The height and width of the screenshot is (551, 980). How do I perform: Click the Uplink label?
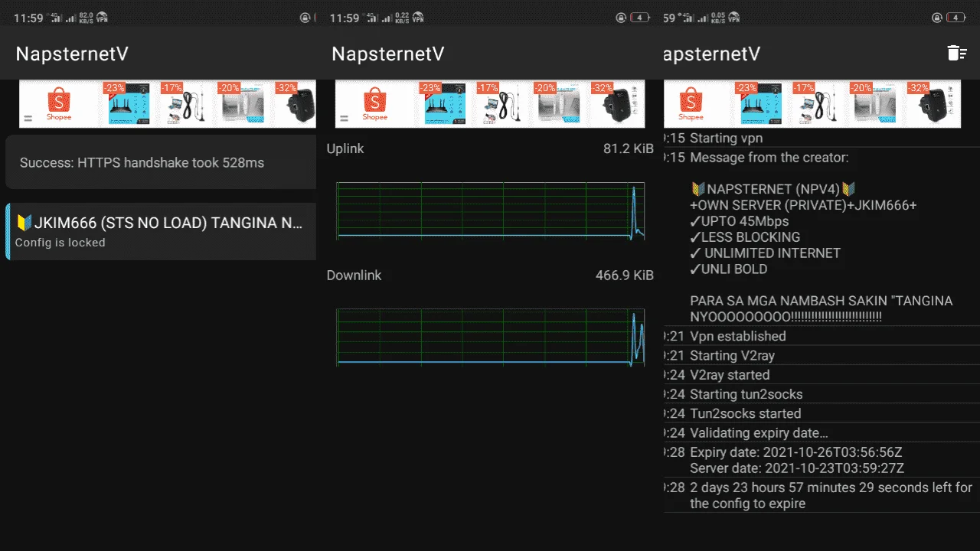(x=345, y=148)
